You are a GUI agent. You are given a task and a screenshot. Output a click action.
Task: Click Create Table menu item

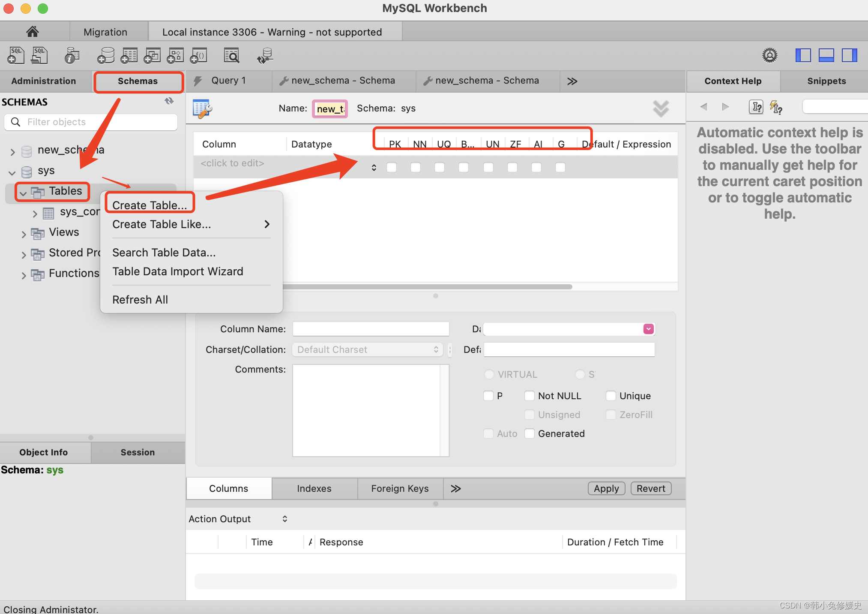148,205
